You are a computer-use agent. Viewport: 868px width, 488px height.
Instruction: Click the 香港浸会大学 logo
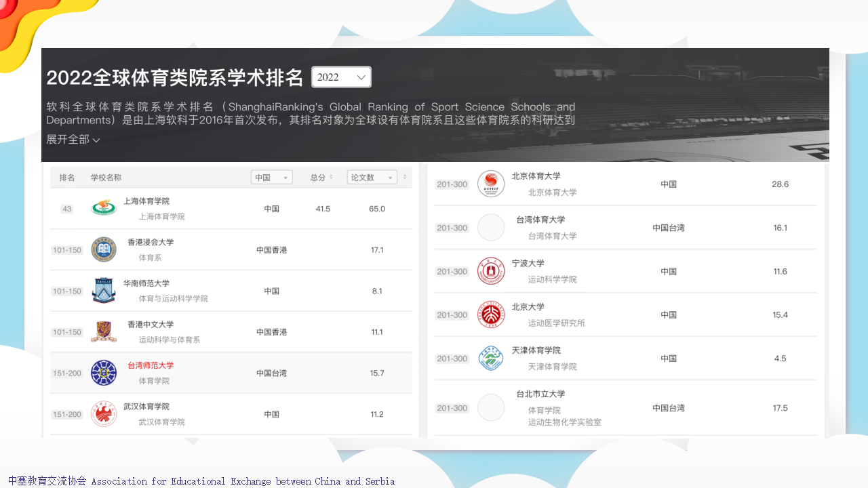(x=104, y=249)
